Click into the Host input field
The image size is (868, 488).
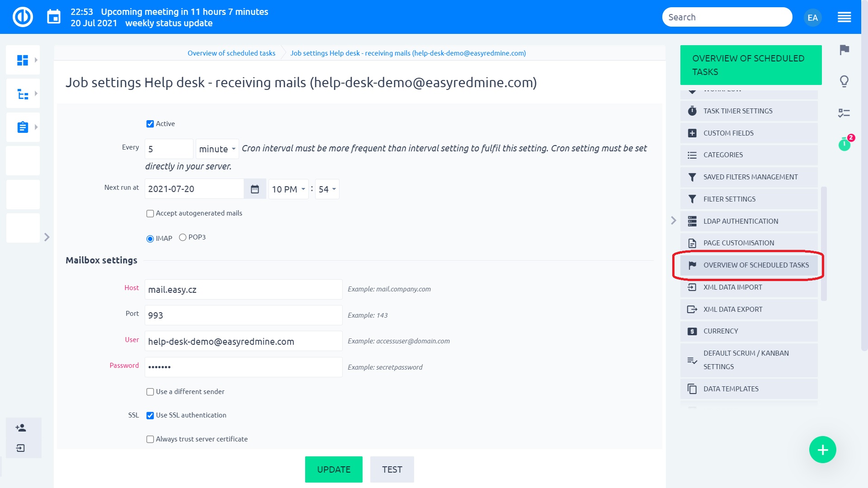243,290
